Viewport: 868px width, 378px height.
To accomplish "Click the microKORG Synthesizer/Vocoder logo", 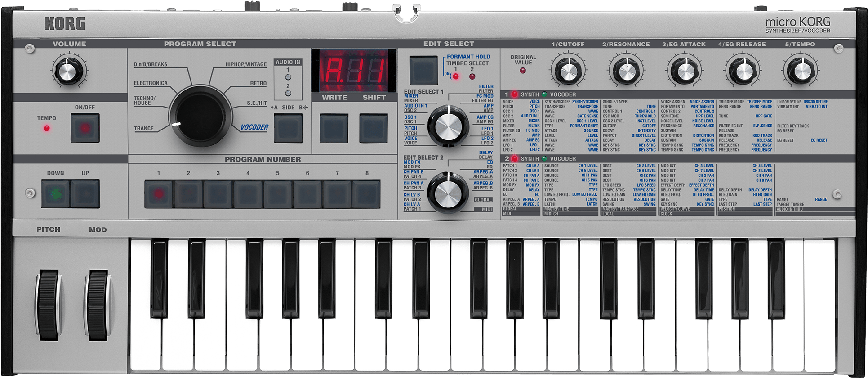I will tap(798, 25).
